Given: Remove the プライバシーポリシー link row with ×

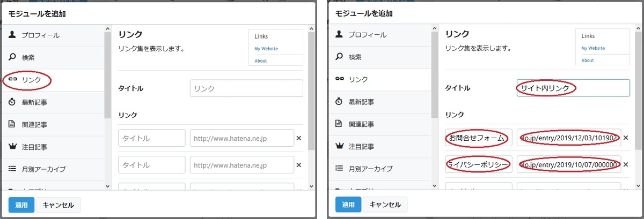Looking at the screenshot, I should (x=626, y=164).
